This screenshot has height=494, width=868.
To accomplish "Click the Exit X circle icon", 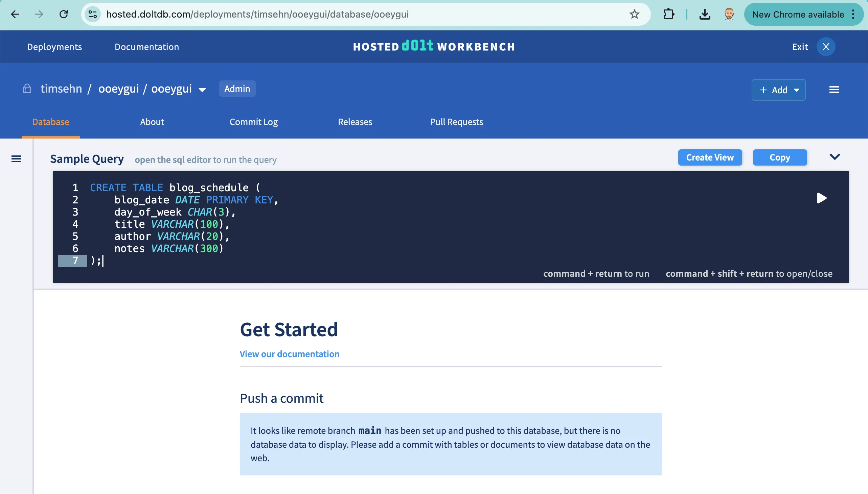I will [826, 47].
